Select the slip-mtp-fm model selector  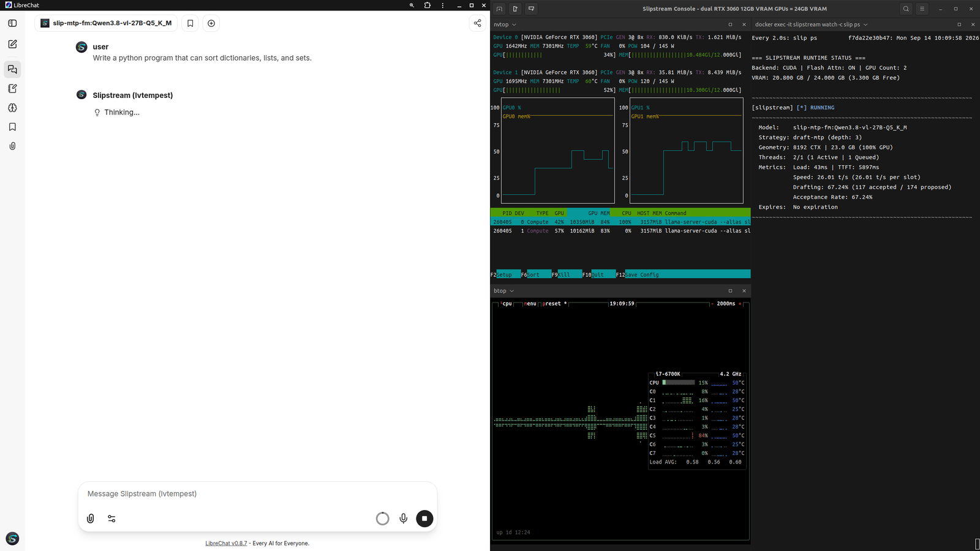[x=106, y=23]
